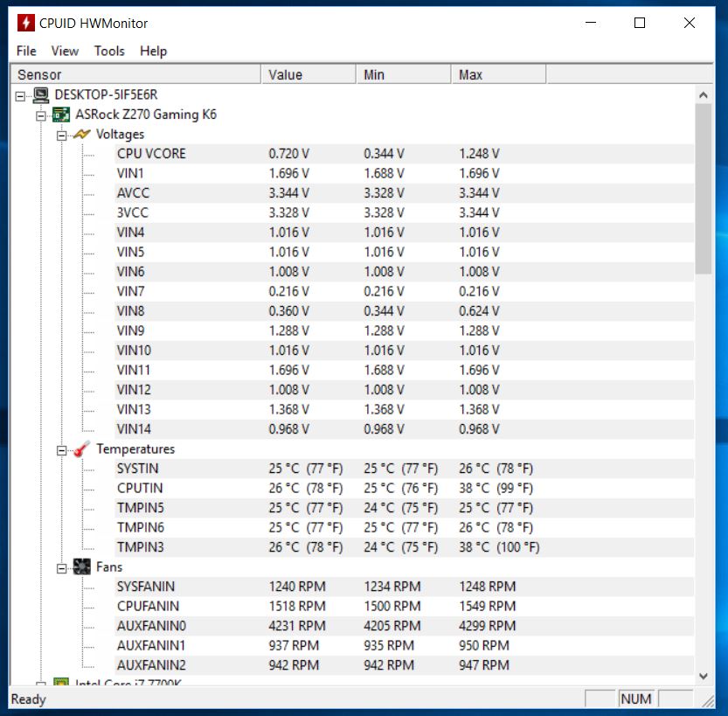This screenshot has width=728, height=716.
Task: Open the File menu
Action: (26, 51)
